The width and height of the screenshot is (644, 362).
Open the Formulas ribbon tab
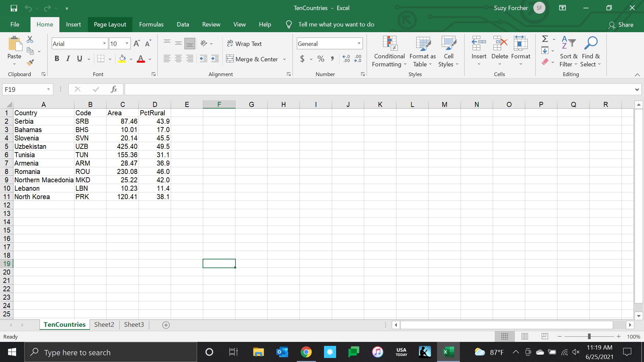coord(151,24)
